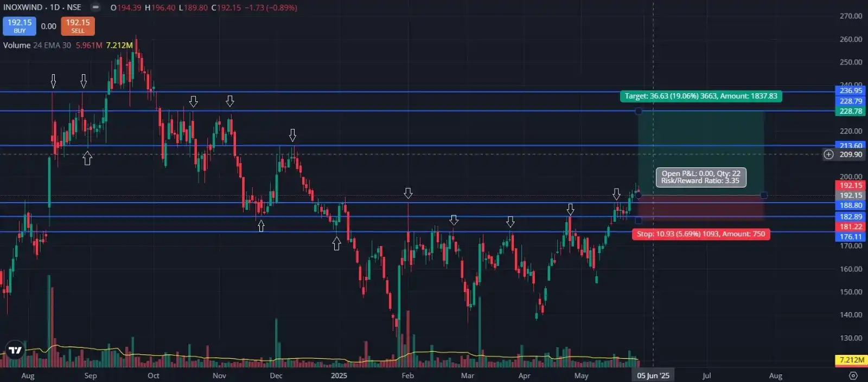Click the 209.90 crosshair price label

[851, 154]
